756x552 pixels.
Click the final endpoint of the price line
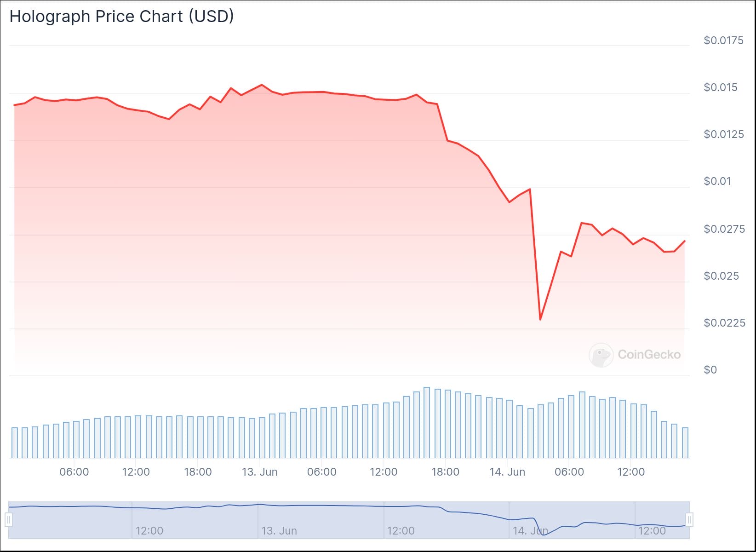point(685,241)
